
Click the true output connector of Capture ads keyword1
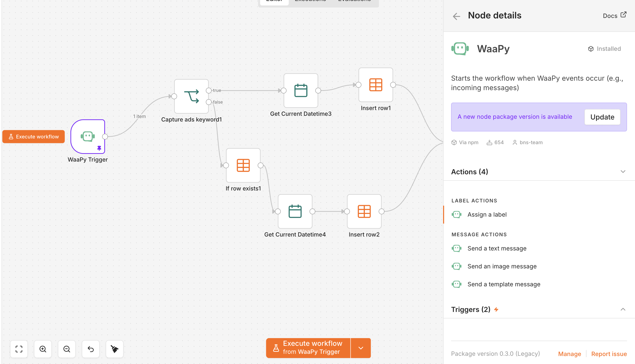point(209,90)
